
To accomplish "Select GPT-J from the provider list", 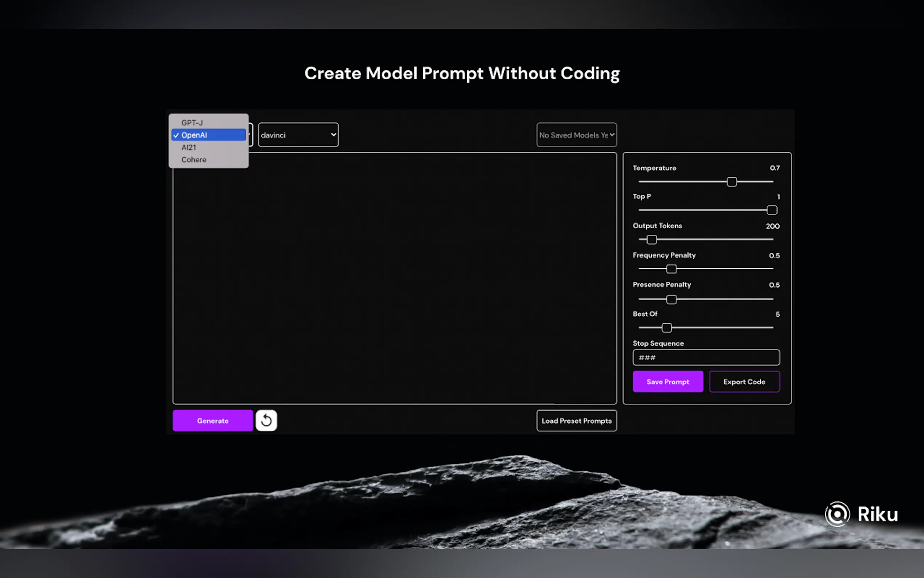I will click(192, 123).
